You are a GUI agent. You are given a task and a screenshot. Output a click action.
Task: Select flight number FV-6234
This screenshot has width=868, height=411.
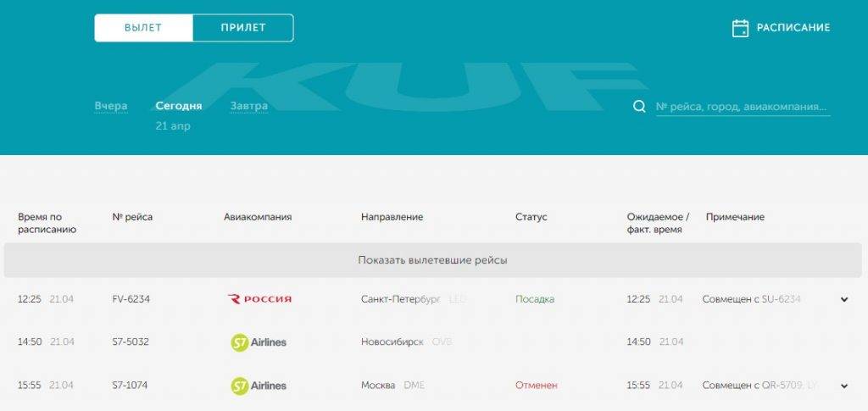coord(131,299)
